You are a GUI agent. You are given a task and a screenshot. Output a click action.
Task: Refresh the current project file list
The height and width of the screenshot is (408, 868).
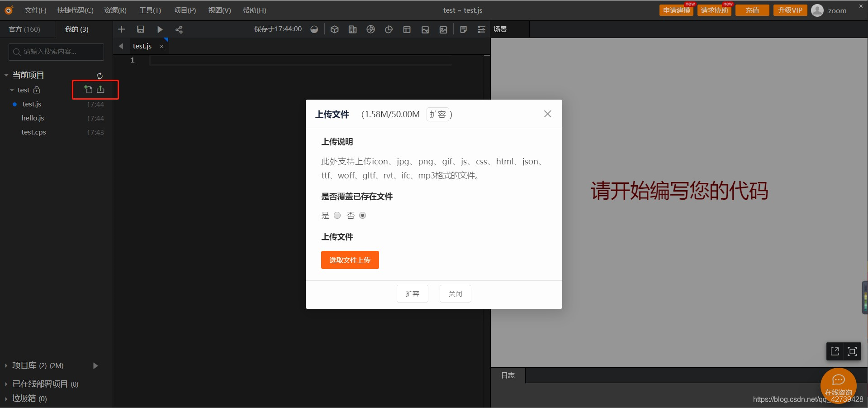coord(100,76)
